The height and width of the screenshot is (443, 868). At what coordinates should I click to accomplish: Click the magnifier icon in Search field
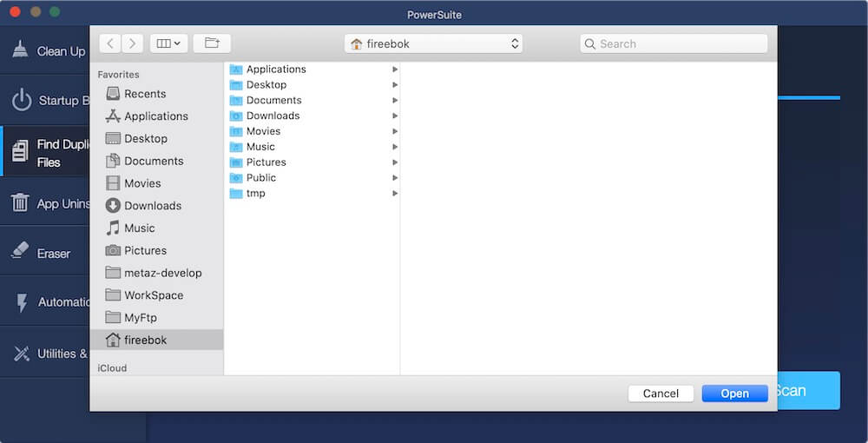click(590, 43)
